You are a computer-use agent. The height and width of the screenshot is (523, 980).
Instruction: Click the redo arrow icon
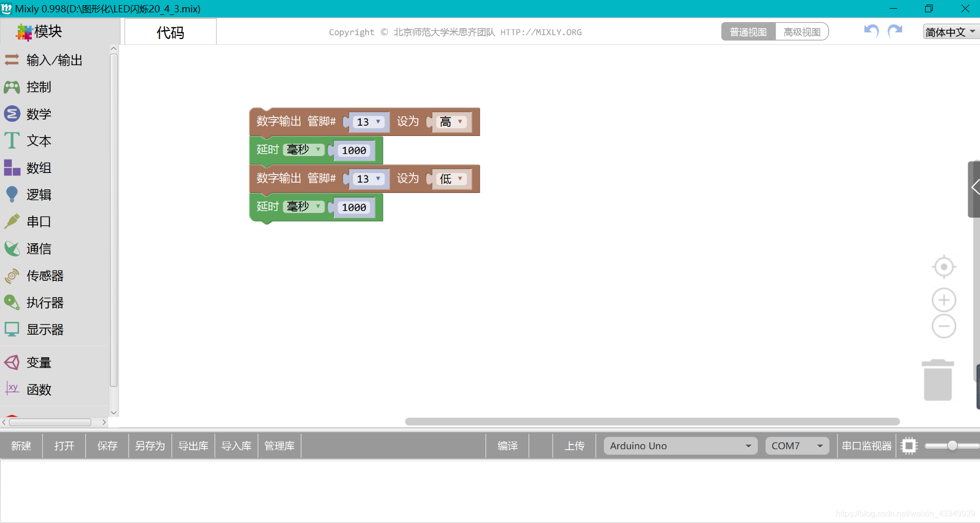(895, 31)
